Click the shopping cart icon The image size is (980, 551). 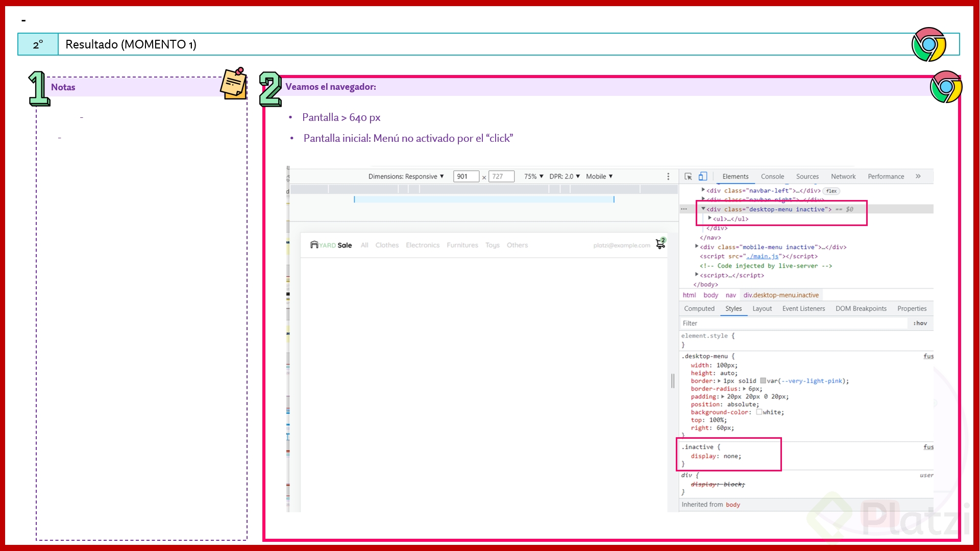coord(660,244)
